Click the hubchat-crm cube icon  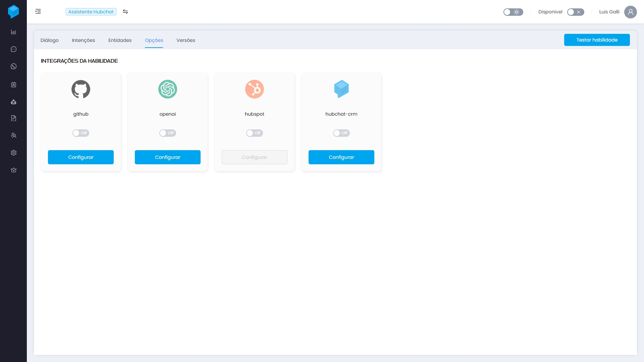pos(341,89)
